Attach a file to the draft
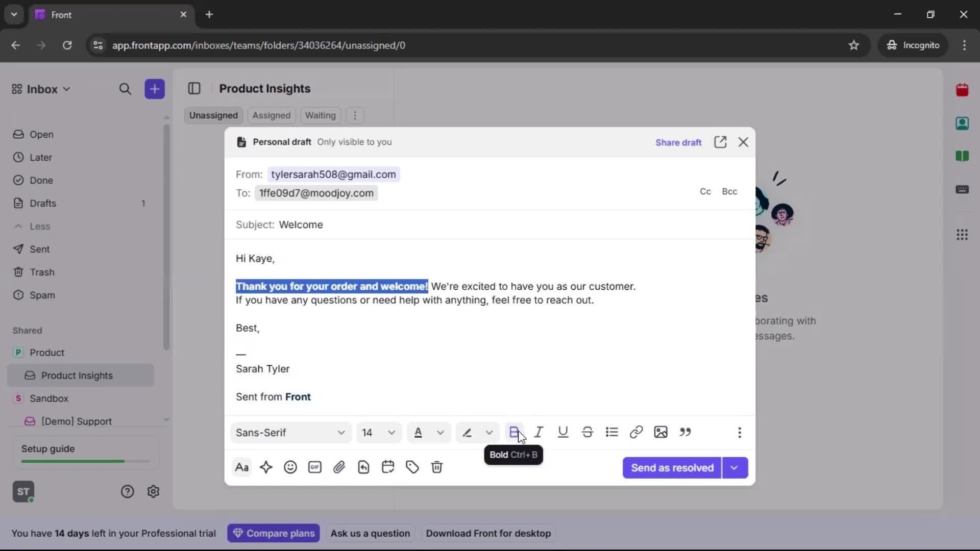The image size is (980, 551). (x=339, y=467)
